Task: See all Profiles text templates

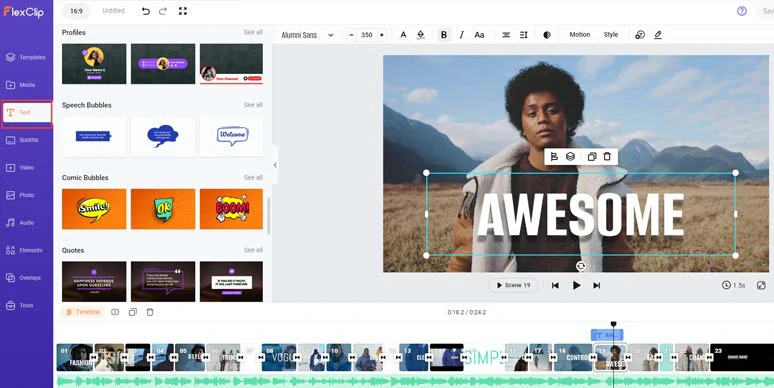Action: tap(253, 32)
